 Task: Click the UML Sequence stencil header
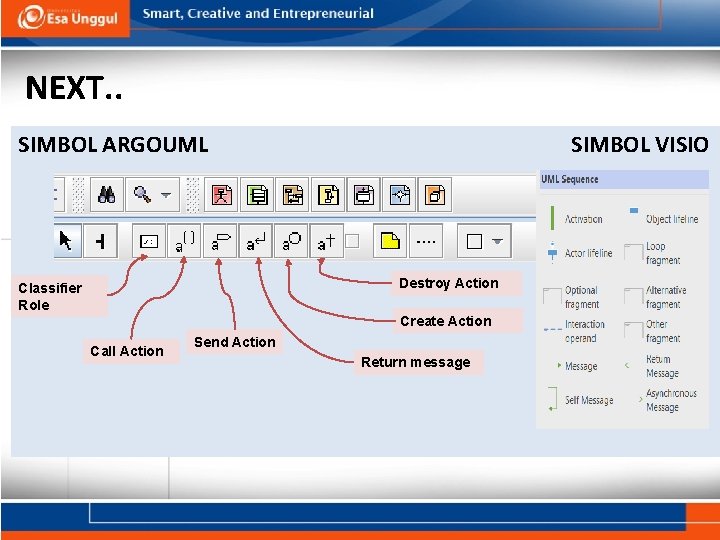tap(624, 179)
